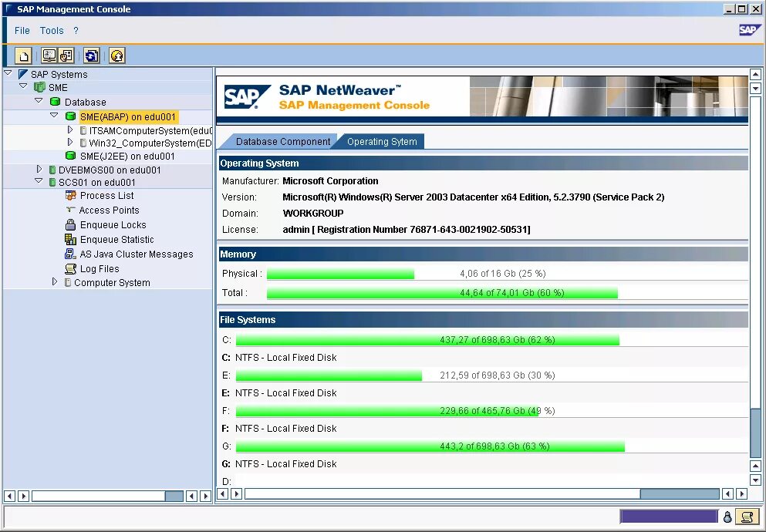The image size is (766, 532).
Task: Click the yellow up-arrow toolbar icon
Action: [116, 56]
